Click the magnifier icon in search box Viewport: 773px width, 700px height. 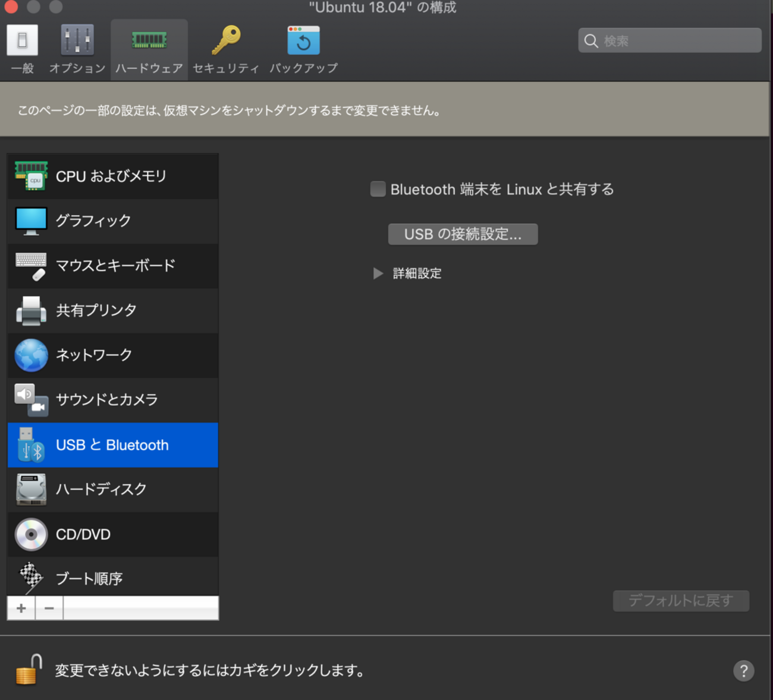click(x=591, y=40)
